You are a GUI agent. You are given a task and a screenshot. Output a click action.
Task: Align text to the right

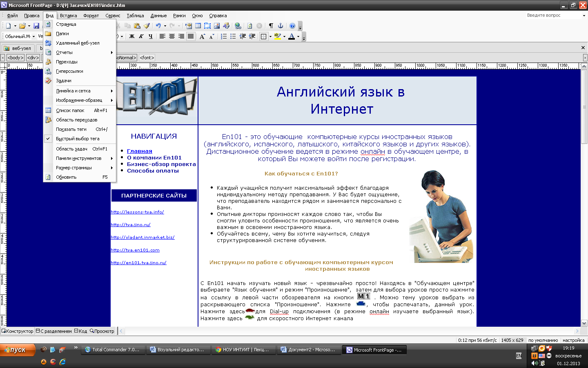tap(181, 36)
